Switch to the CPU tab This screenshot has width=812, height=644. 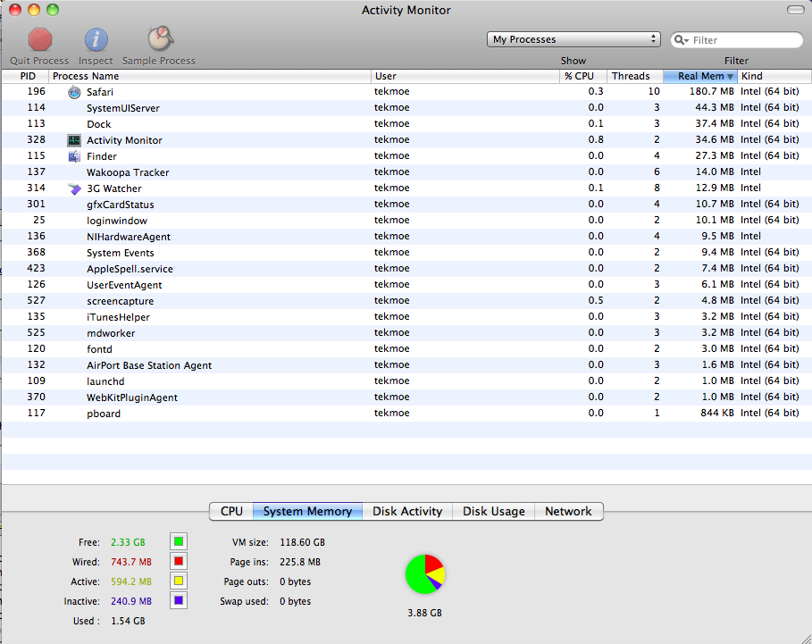(x=231, y=511)
